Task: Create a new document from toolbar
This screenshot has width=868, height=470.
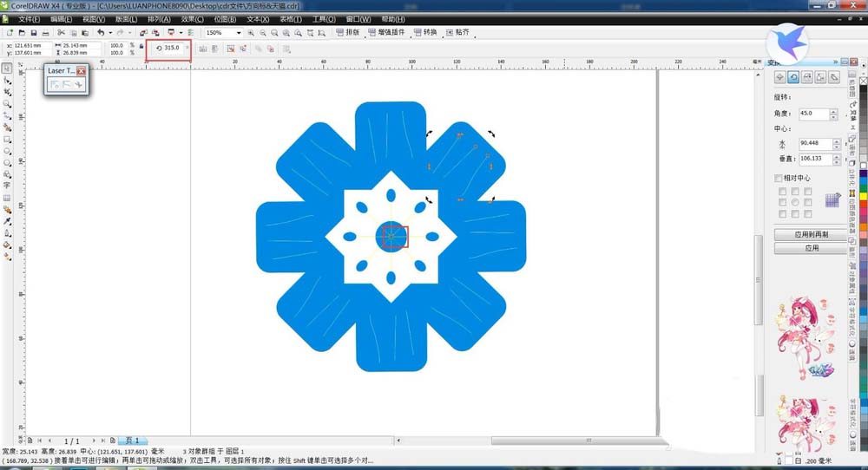Action: [10, 33]
